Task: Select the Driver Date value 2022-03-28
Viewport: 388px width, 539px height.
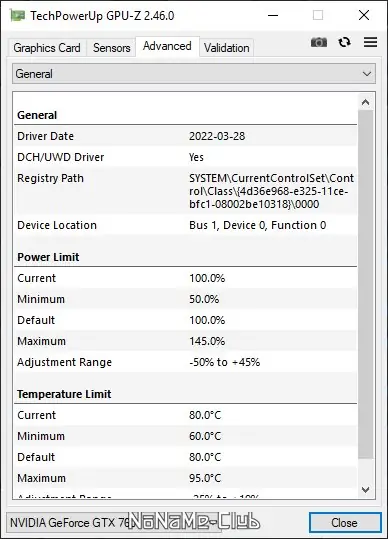Action: click(x=217, y=136)
